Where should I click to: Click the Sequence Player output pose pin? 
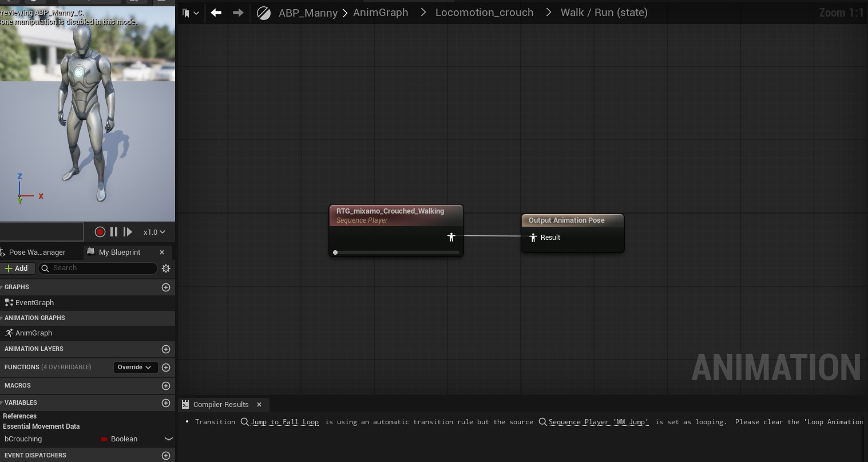tap(451, 237)
